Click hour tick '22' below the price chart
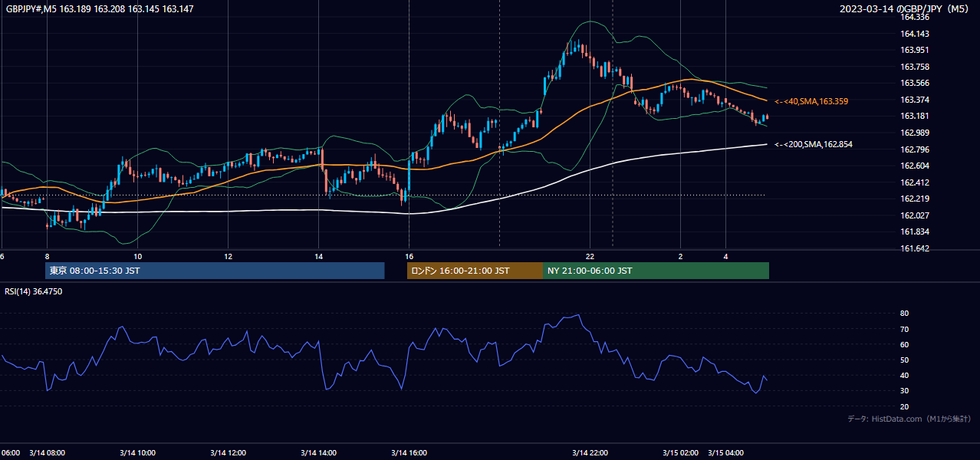 coord(590,256)
